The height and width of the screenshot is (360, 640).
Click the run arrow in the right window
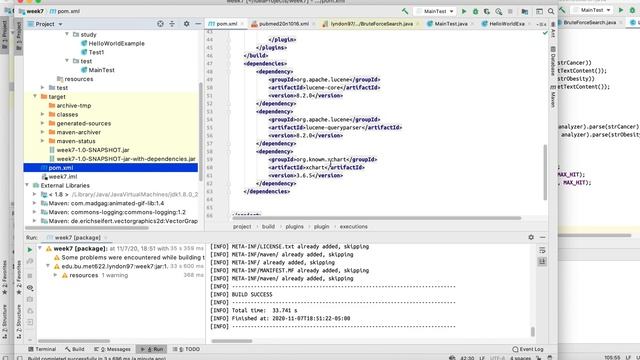click(x=621, y=10)
